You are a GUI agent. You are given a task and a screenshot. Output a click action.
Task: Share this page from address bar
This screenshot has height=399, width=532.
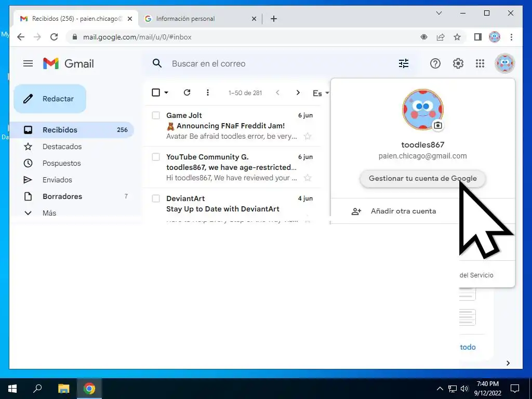441,37
